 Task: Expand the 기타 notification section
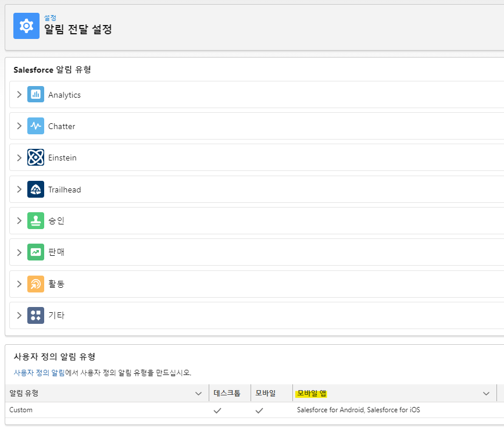[x=19, y=315]
